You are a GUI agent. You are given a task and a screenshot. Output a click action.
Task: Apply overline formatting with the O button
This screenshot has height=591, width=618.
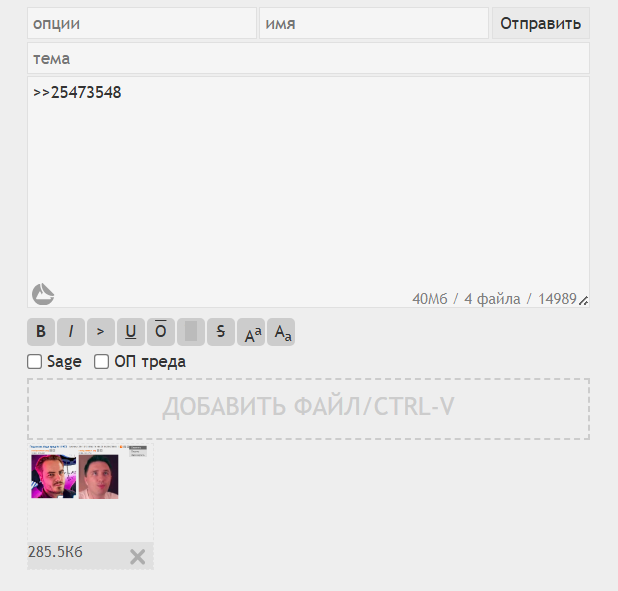point(161,332)
